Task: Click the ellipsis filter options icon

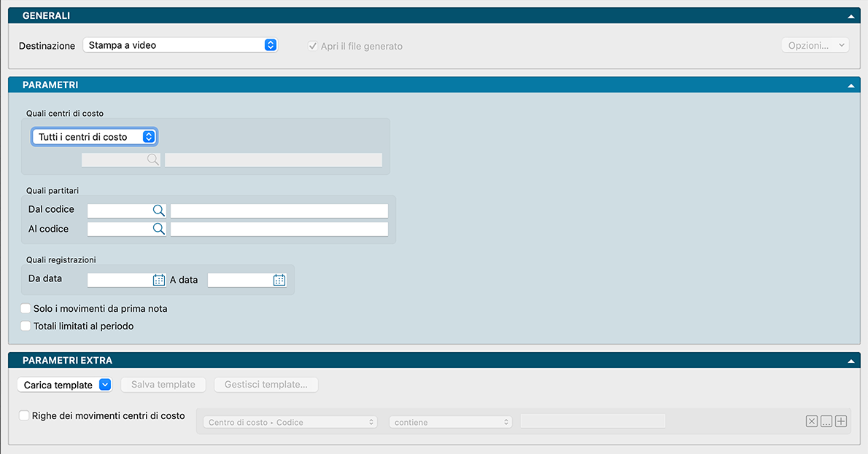Action: pos(826,421)
